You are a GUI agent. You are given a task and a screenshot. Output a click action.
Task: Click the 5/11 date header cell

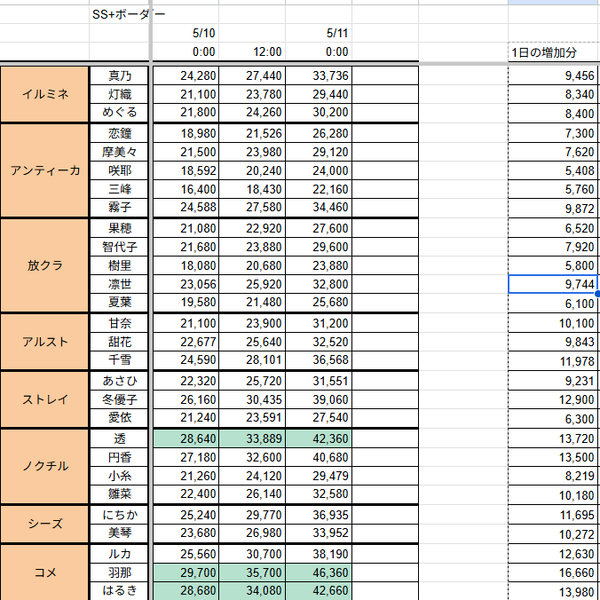tap(318, 33)
